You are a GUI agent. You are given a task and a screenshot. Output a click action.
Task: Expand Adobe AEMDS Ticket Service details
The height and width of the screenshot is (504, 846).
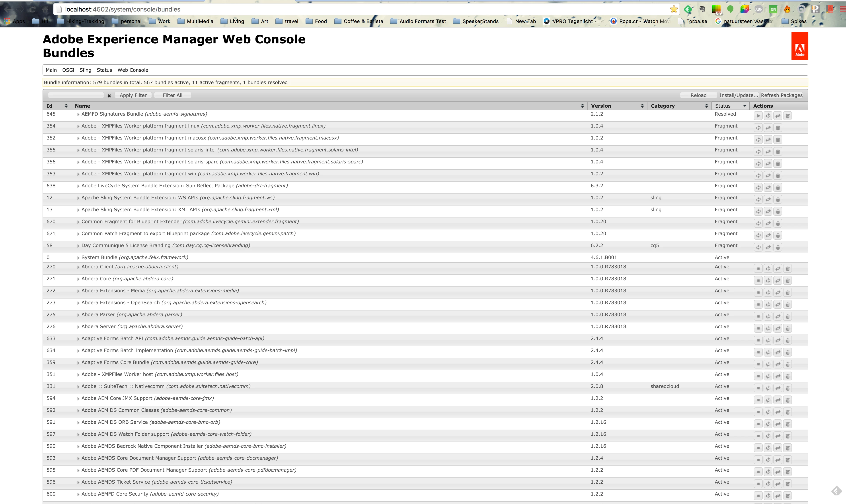(x=78, y=482)
